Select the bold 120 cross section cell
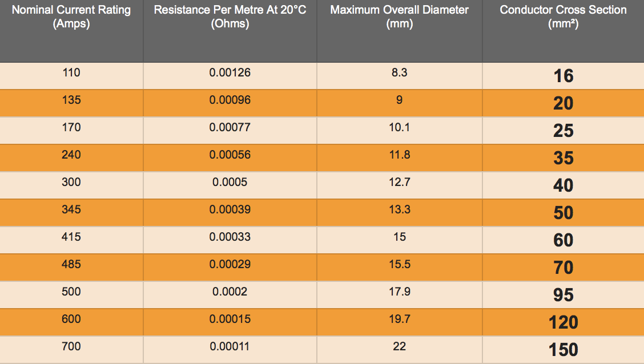The width and height of the screenshot is (644, 364). click(563, 322)
